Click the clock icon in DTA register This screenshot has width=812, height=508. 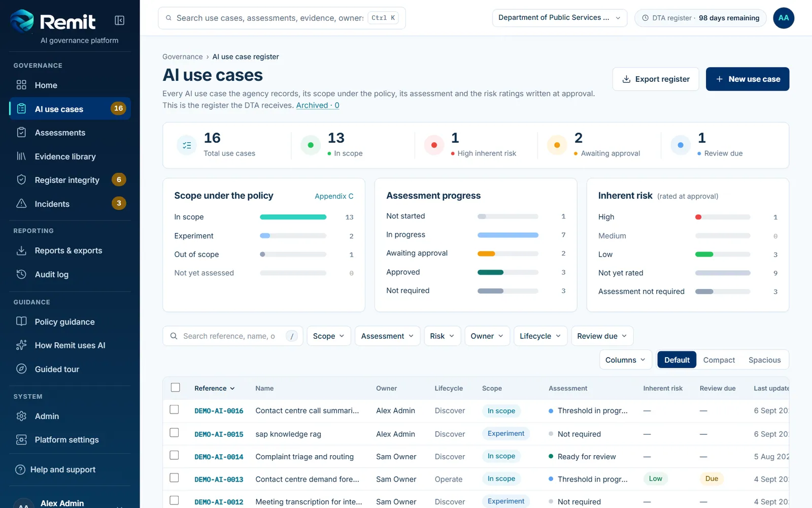[645, 18]
